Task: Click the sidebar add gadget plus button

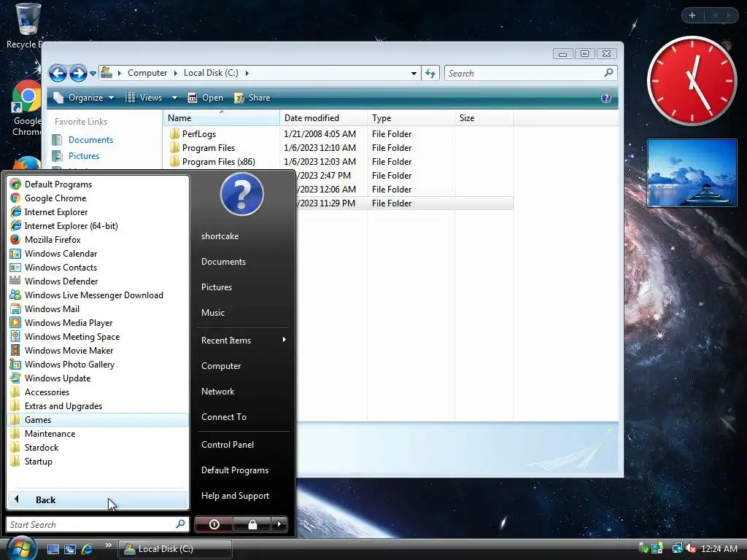Action: coord(692,15)
